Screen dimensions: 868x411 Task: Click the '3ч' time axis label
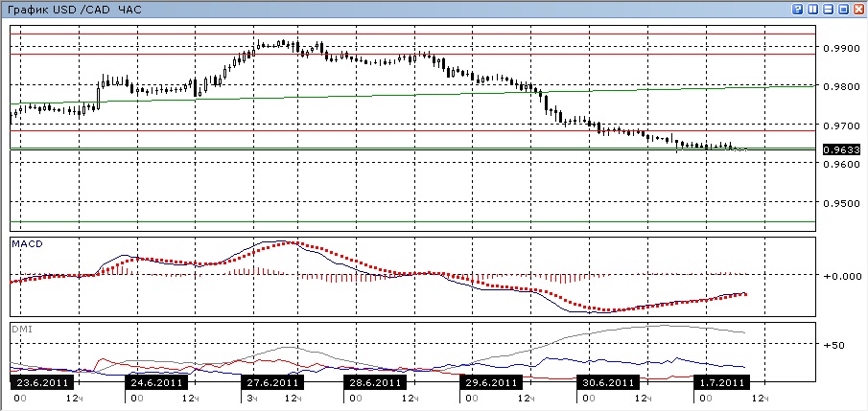[251, 399]
